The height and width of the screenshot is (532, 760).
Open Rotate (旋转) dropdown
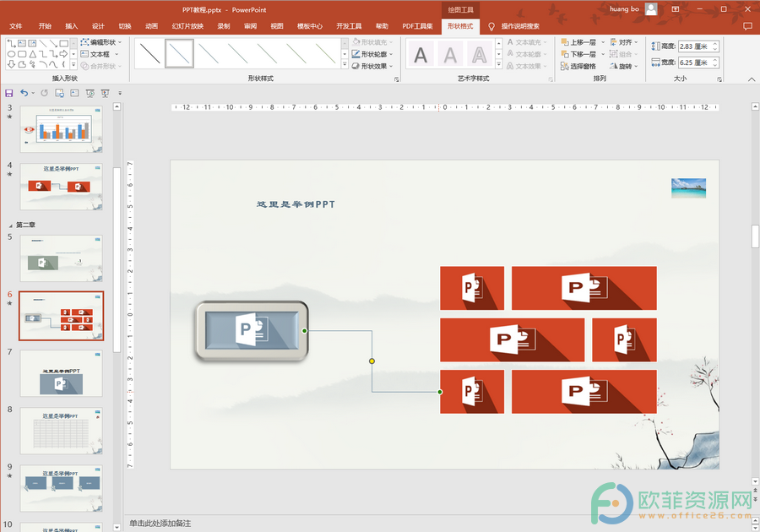tap(624, 67)
